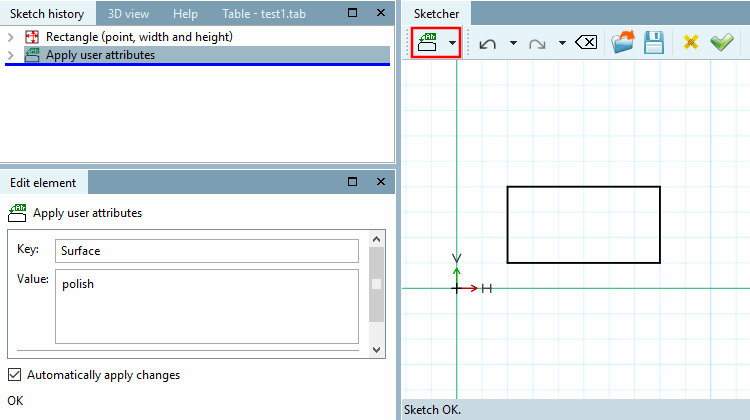Expand the Apply user attributes tree entry

[x=11, y=55]
